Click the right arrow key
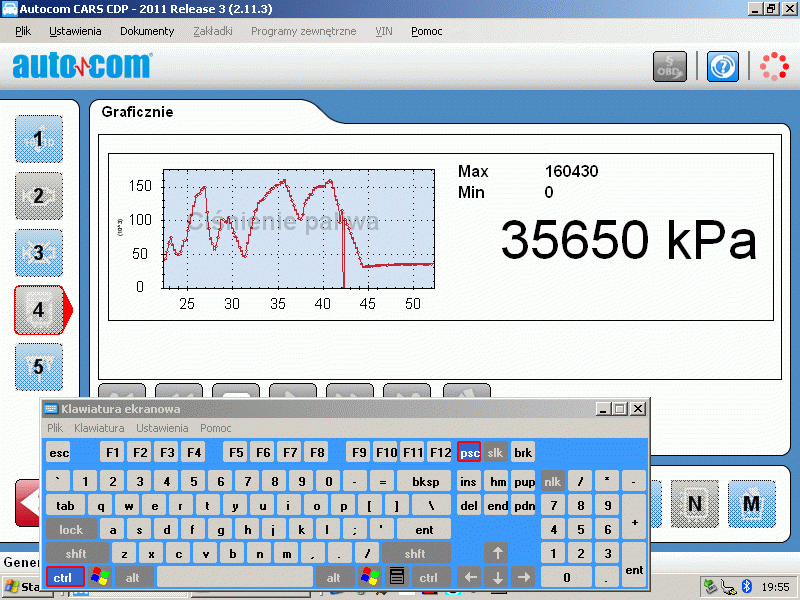Image resolution: width=800 pixels, height=600 pixels. coord(524,577)
